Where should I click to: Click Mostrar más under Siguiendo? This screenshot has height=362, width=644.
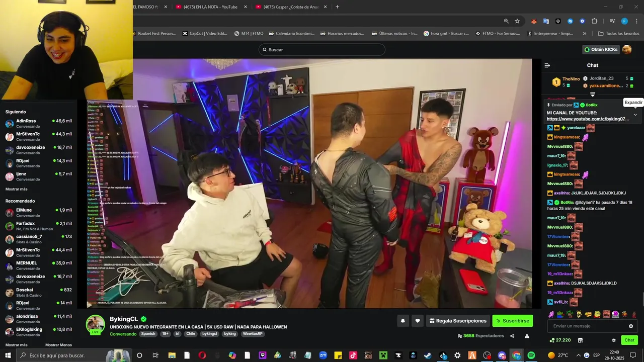coord(17,189)
